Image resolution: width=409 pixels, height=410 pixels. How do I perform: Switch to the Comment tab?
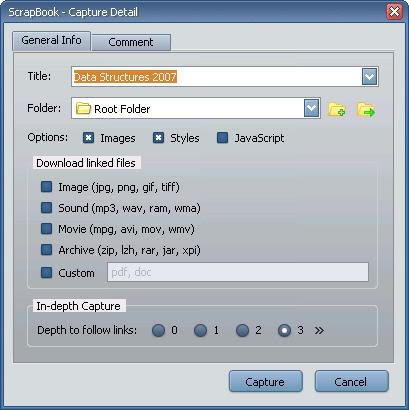[x=131, y=42]
